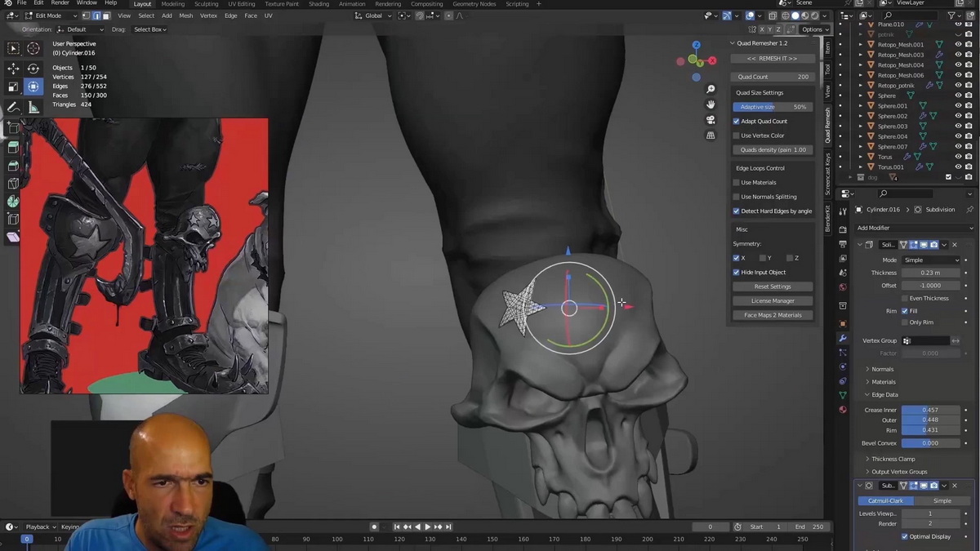Image resolution: width=980 pixels, height=551 pixels.
Task: Open the Object Data properties green triangle tab
Action: pos(843,395)
